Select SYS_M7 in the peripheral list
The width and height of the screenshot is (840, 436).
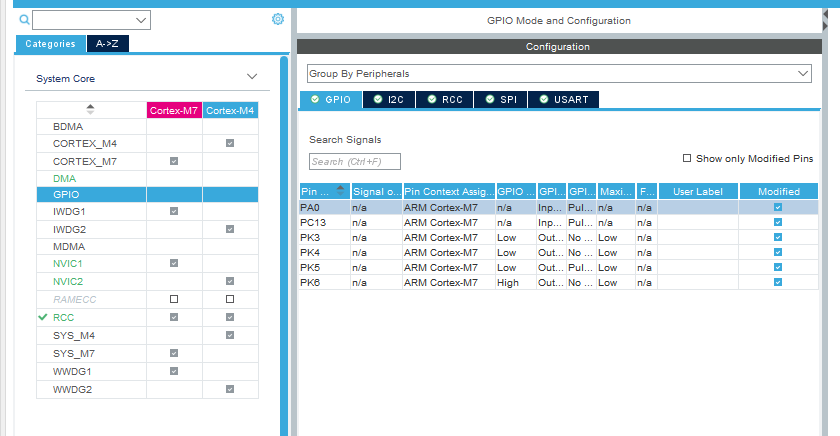74,354
